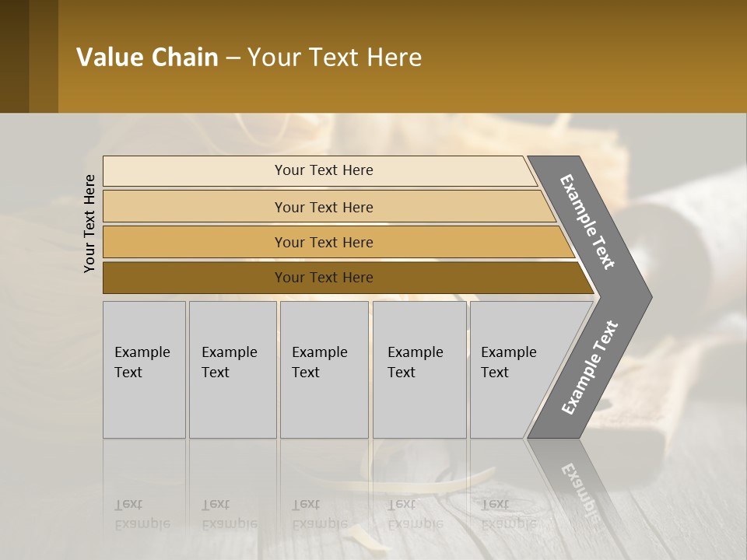Select the top cream-colored text bar
This screenshot has height=560, width=747.
tap(323, 171)
